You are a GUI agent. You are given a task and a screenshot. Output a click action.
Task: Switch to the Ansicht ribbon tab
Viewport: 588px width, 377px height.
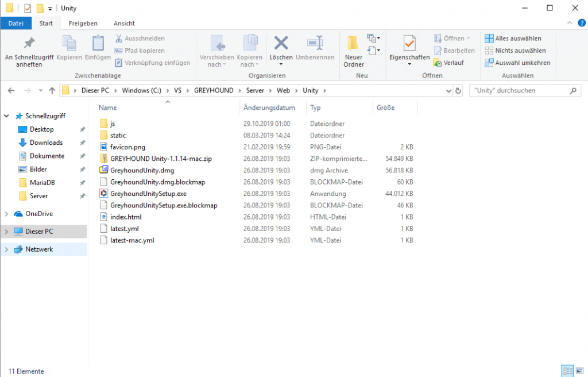pyautogui.click(x=124, y=24)
